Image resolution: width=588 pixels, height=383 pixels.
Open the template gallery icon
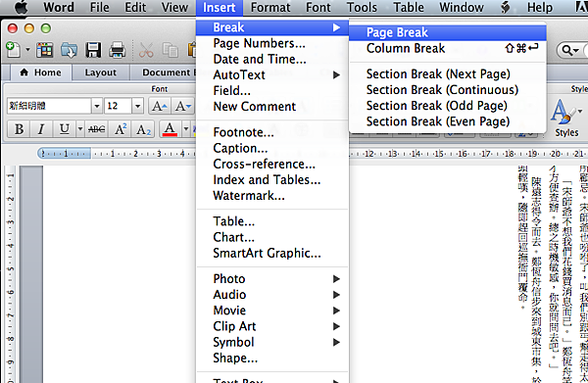[45, 50]
